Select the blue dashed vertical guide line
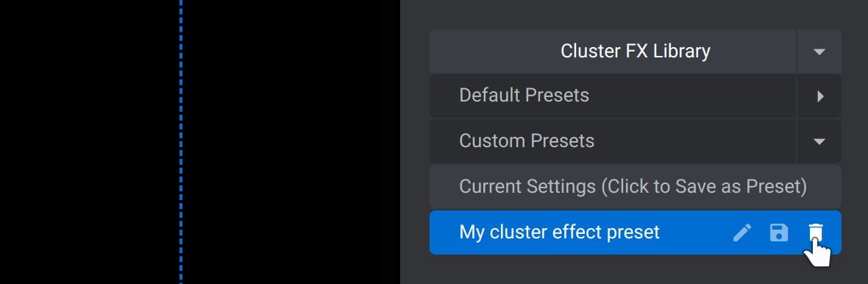868x284 pixels. click(181, 142)
